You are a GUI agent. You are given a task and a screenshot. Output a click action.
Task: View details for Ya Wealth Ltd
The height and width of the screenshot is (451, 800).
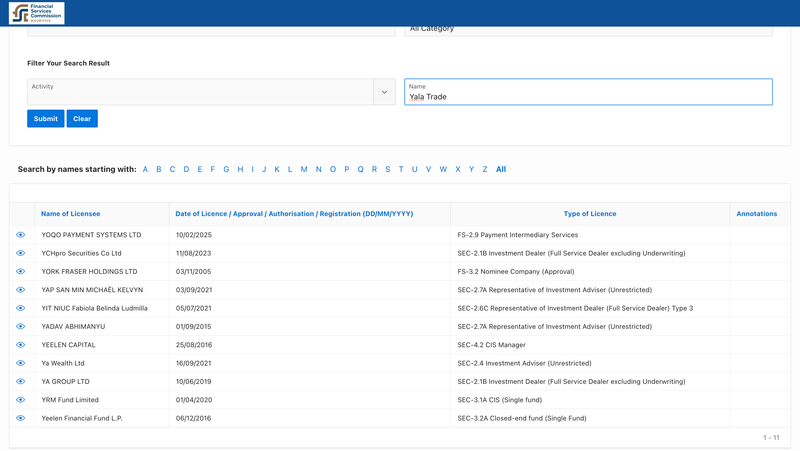pyautogui.click(x=20, y=363)
